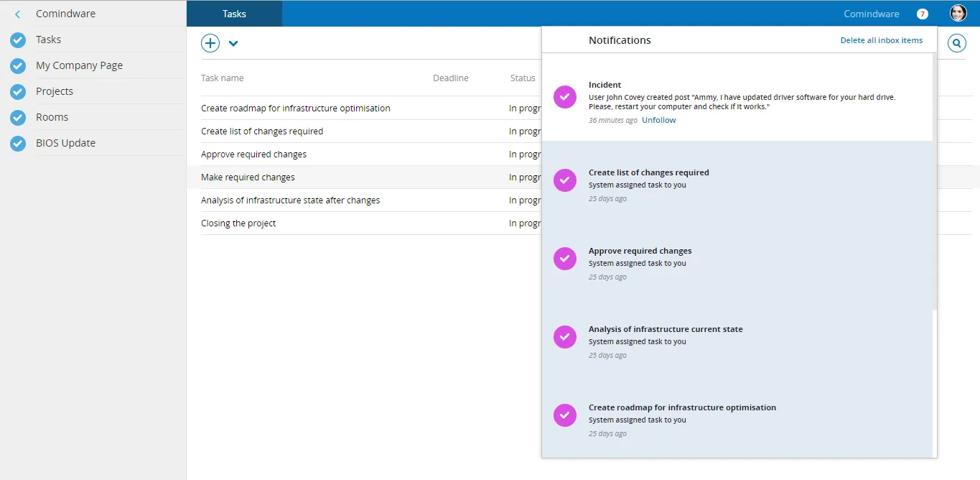980x480 pixels.
Task: Click the pink check icon of Incident notification
Action: tap(565, 97)
